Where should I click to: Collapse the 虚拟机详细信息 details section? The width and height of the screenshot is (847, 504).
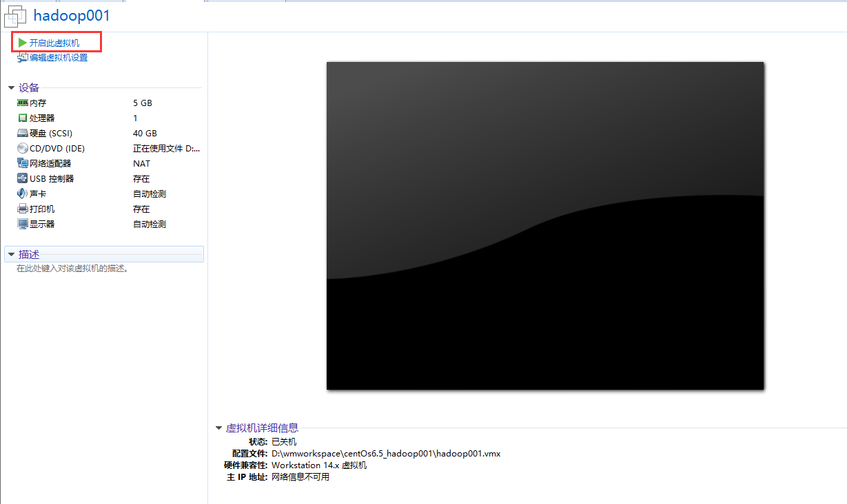(x=219, y=428)
